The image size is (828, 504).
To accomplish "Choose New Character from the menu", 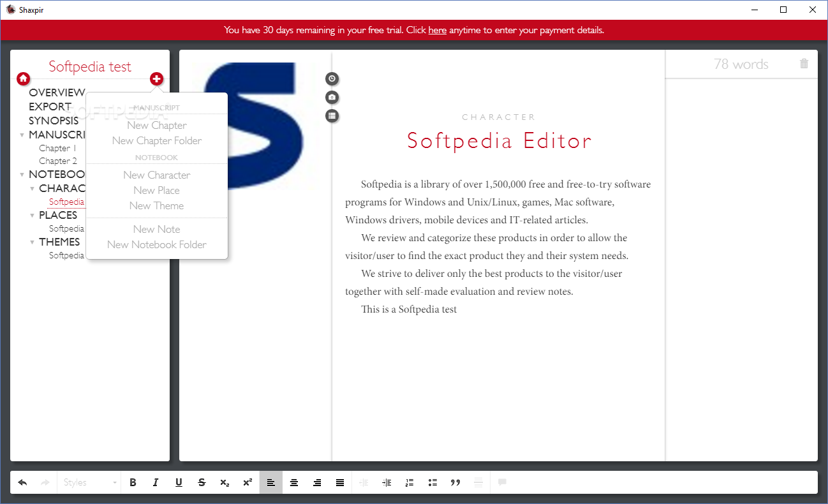I will [157, 175].
